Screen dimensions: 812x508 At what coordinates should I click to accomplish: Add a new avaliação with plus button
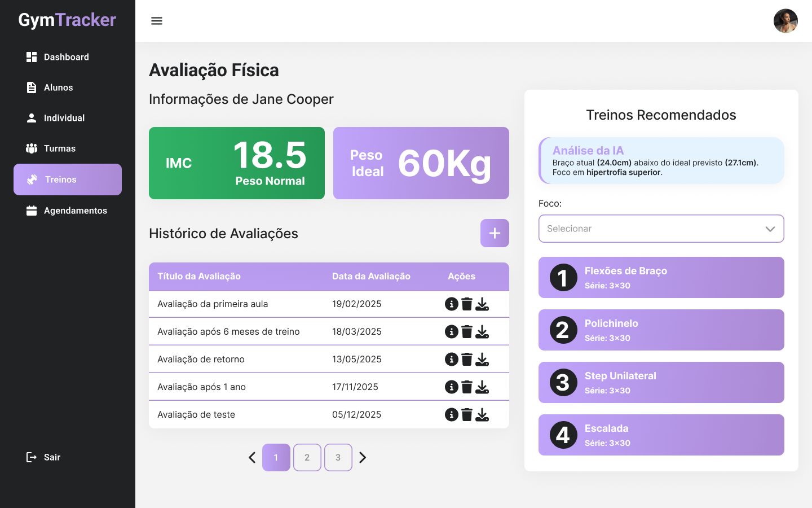pyautogui.click(x=495, y=233)
